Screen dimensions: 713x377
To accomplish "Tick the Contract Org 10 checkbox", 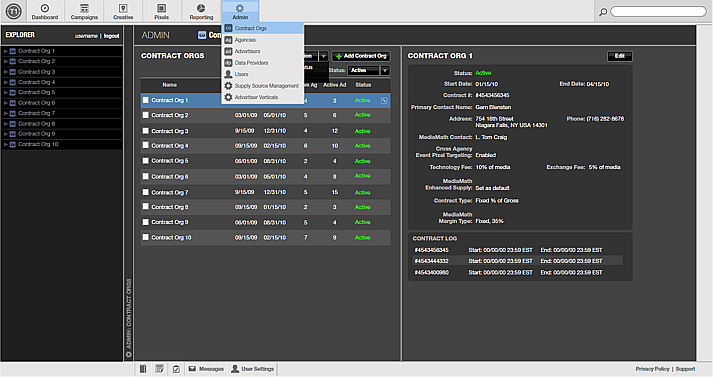I will pyautogui.click(x=146, y=237).
